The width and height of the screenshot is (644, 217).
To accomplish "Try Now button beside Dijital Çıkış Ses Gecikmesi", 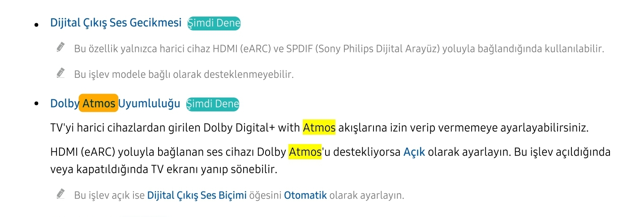I will (x=214, y=23).
